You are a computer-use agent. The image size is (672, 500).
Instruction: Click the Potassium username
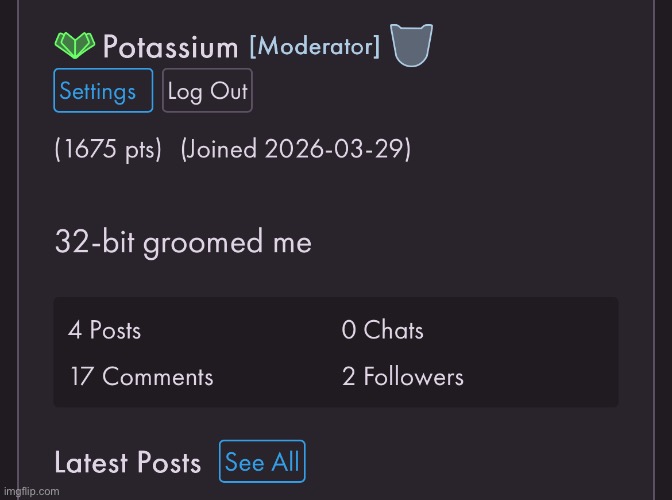tap(170, 47)
